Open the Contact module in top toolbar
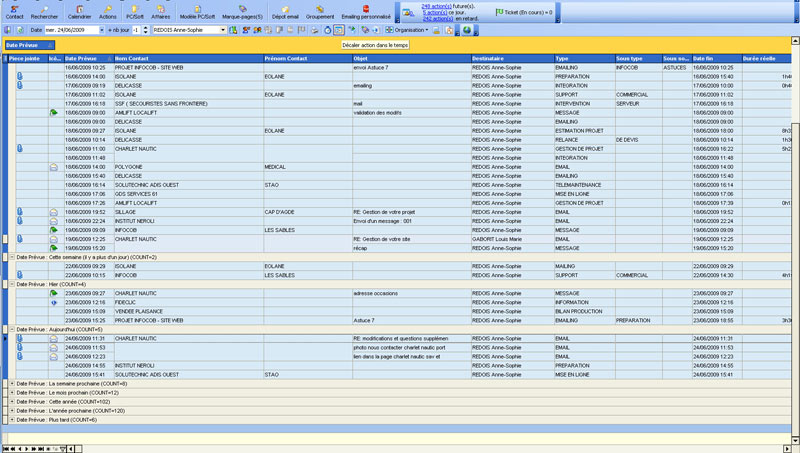The width and height of the screenshot is (800, 453). click(15, 12)
